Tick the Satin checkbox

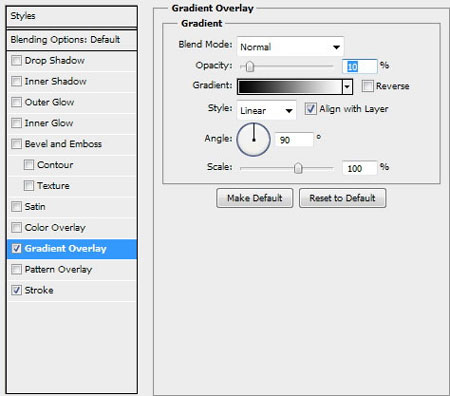pyautogui.click(x=16, y=207)
